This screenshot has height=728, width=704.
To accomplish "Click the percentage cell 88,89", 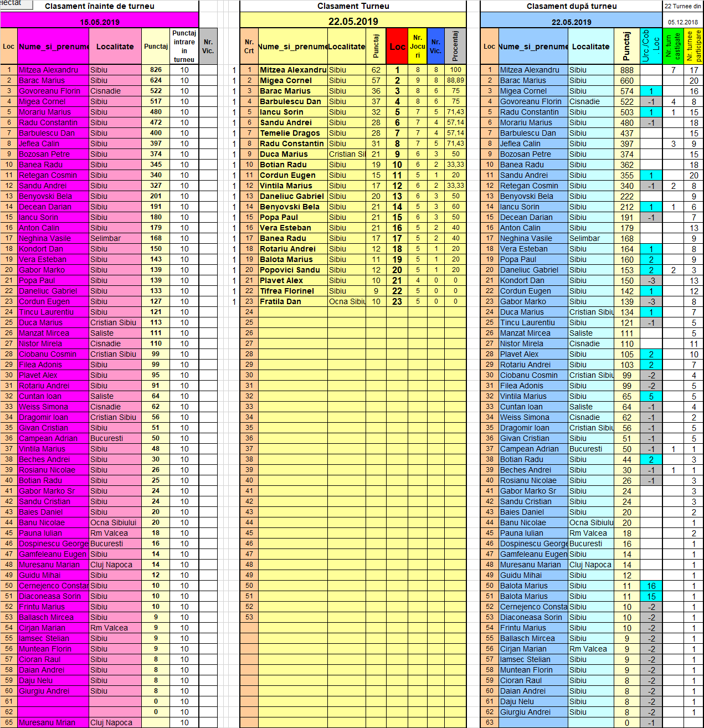I will pyautogui.click(x=455, y=80).
